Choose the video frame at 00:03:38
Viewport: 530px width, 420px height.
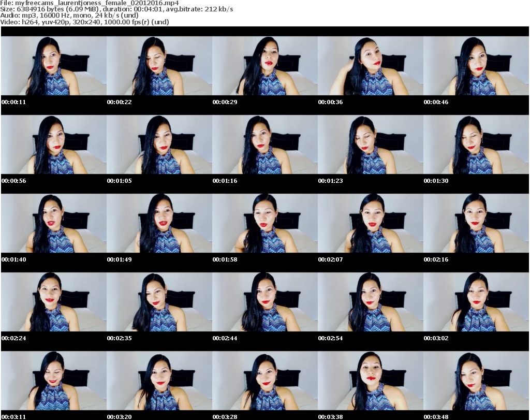point(371,381)
